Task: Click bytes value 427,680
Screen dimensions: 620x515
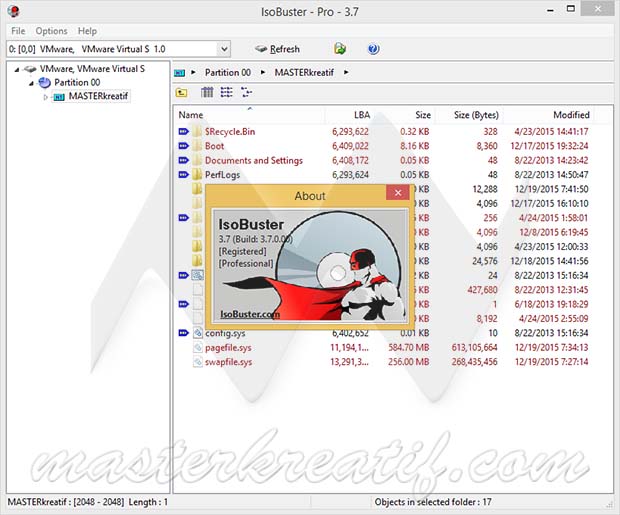Action: click(482, 290)
